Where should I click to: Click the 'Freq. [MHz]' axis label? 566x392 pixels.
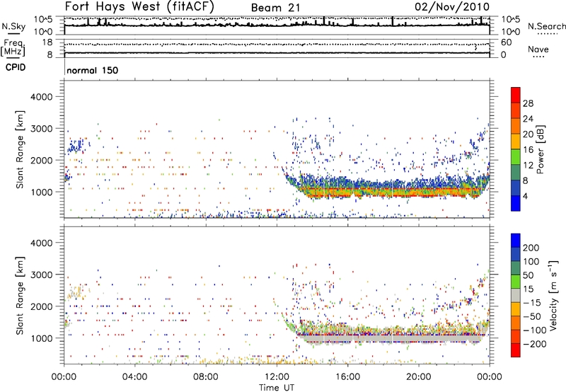[13, 47]
